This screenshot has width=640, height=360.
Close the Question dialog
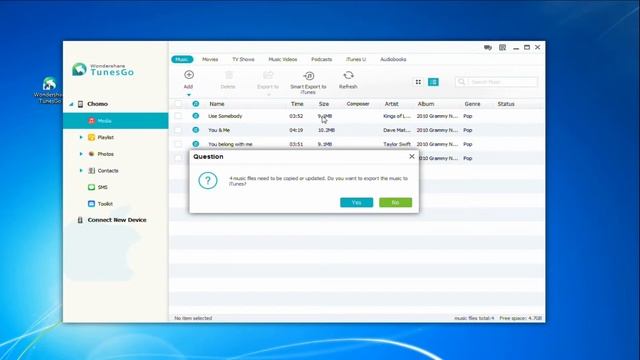[412, 156]
